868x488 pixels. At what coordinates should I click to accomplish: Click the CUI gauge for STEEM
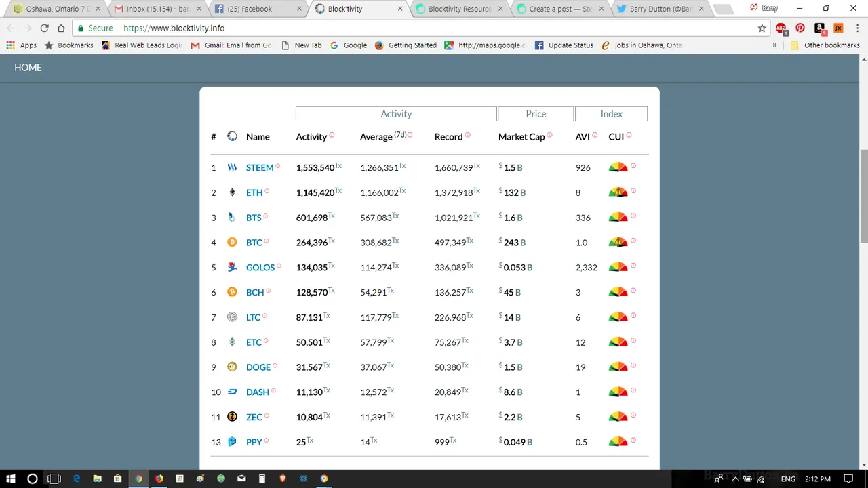(x=618, y=167)
